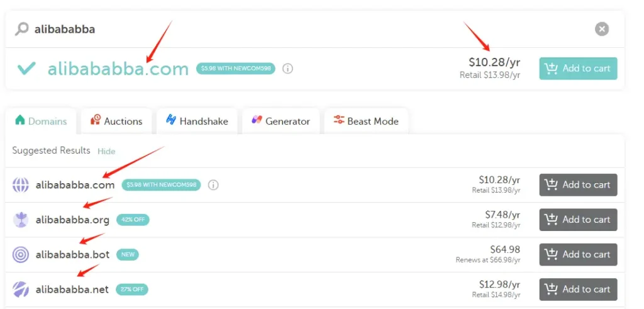Select the Generator tab
This screenshot has height=309, width=644.
click(x=280, y=121)
